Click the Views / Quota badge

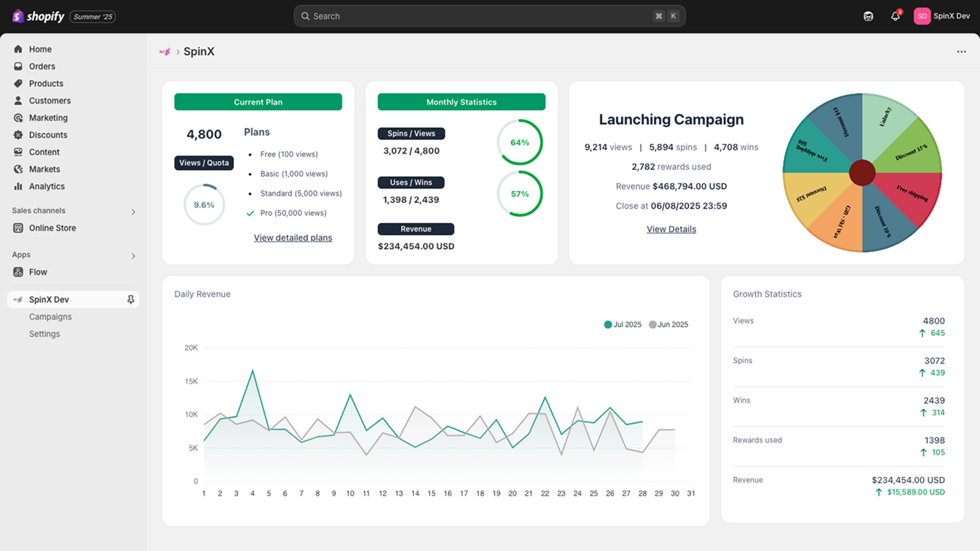click(204, 163)
